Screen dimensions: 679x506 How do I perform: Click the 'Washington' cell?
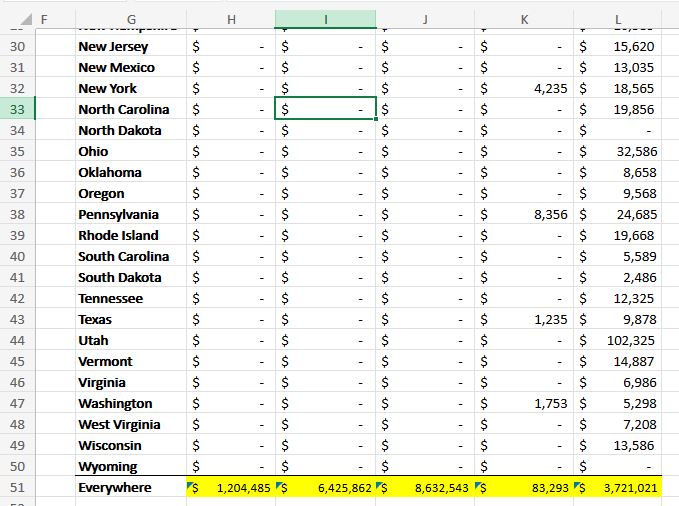point(131,403)
